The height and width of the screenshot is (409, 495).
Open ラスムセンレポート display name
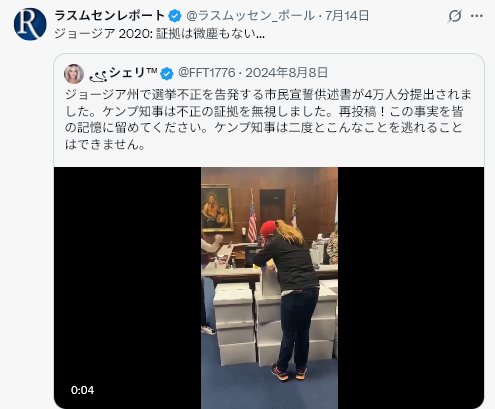(110, 15)
